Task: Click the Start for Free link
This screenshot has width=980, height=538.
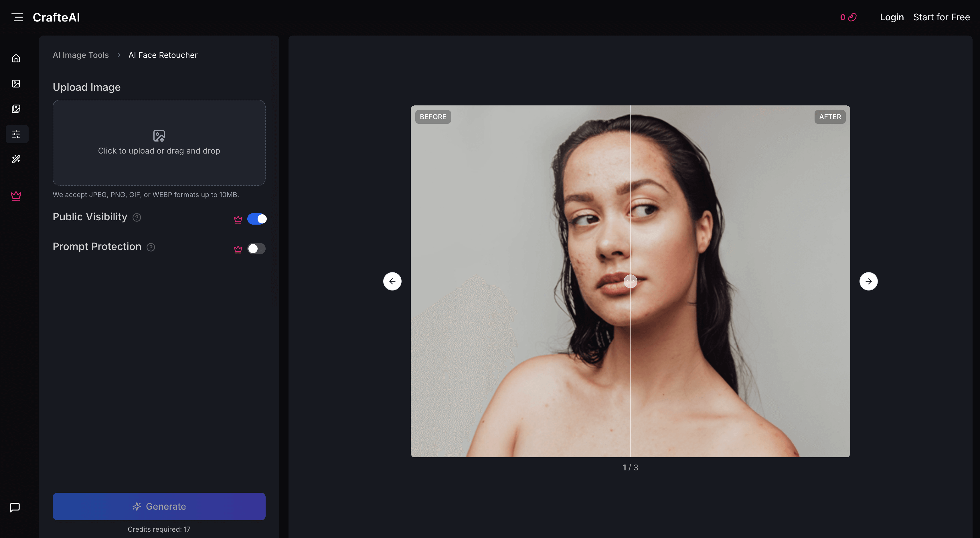Action: point(942,17)
